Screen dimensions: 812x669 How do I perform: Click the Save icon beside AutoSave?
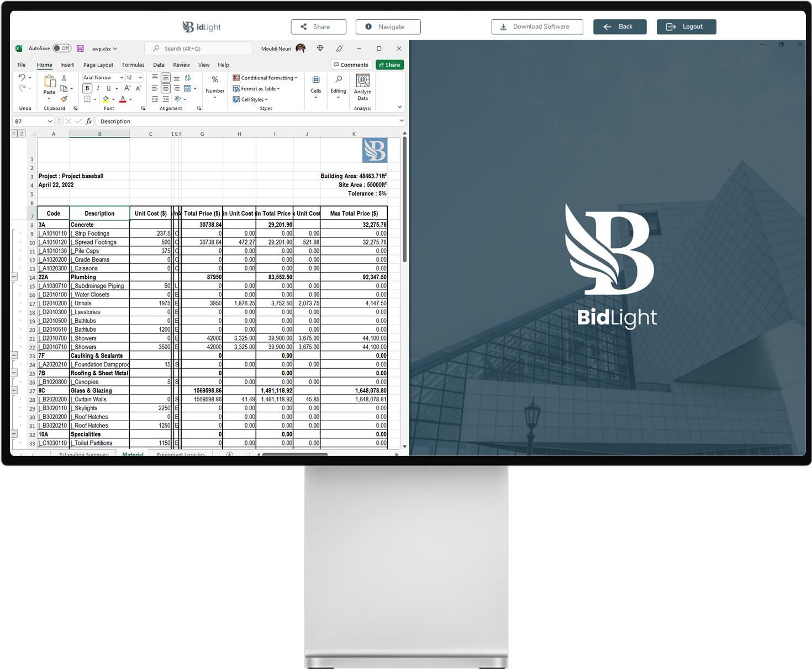pyautogui.click(x=80, y=49)
